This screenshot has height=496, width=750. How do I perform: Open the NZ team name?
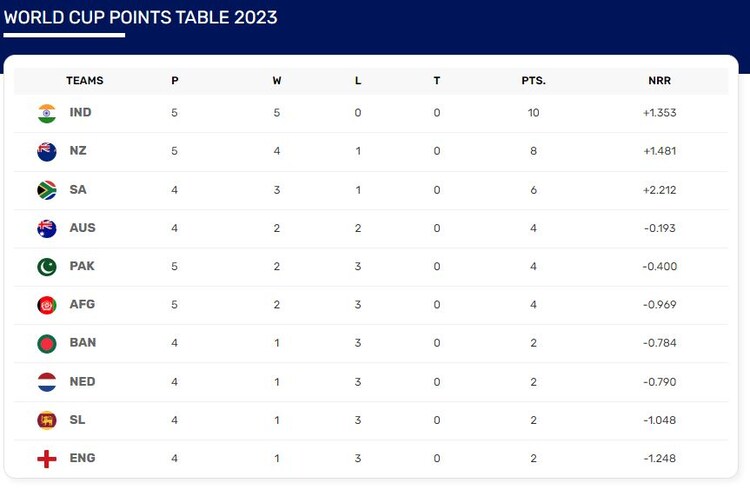coord(78,151)
